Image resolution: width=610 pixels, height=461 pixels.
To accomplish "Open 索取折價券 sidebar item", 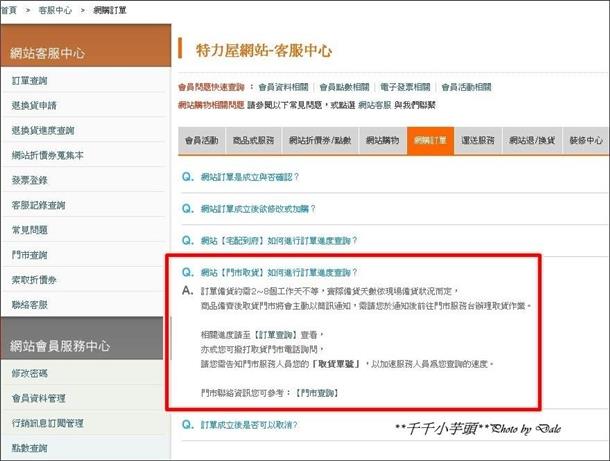I will [x=34, y=280].
